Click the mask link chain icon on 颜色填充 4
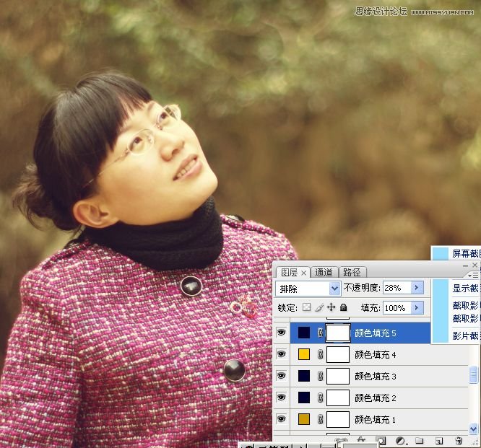This screenshot has height=448, width=481. coord(320,354)
